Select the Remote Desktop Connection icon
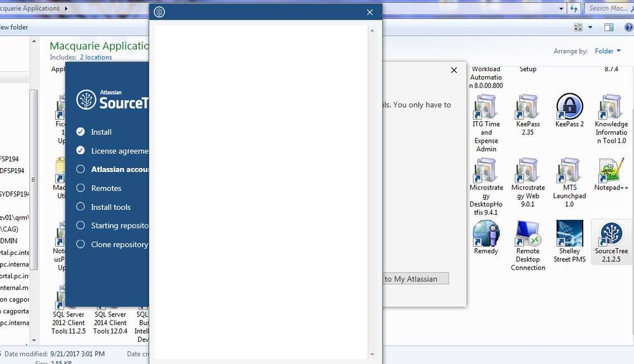 click(x=527, y=233)
